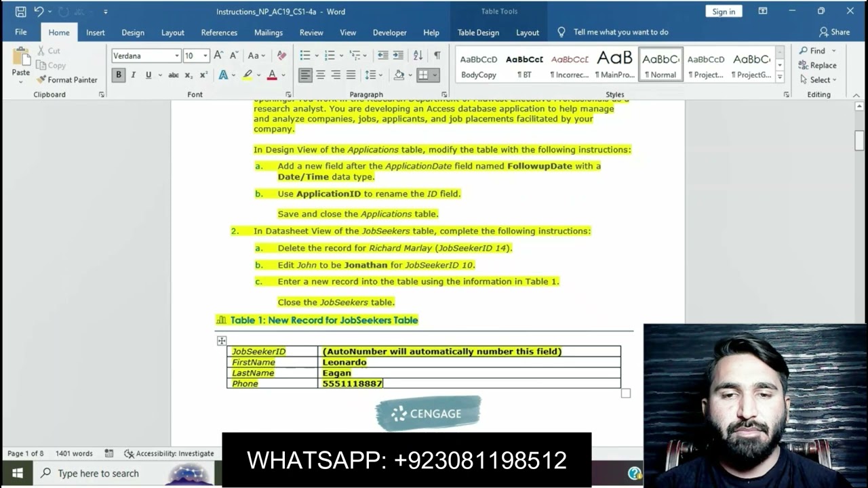Open the Verdana font name dropdown
Image resolution: width=868 pixels, height=488 pixels.
point(177,56)
